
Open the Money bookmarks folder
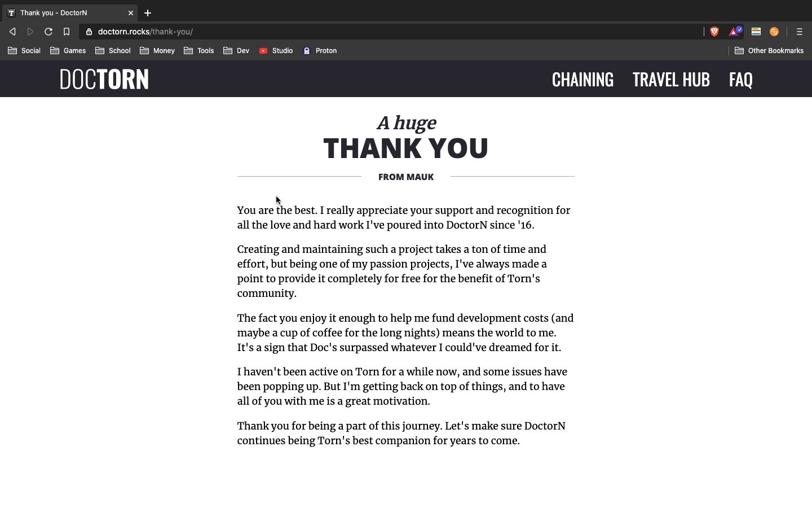pyautogui.click(x=157, y=51)
